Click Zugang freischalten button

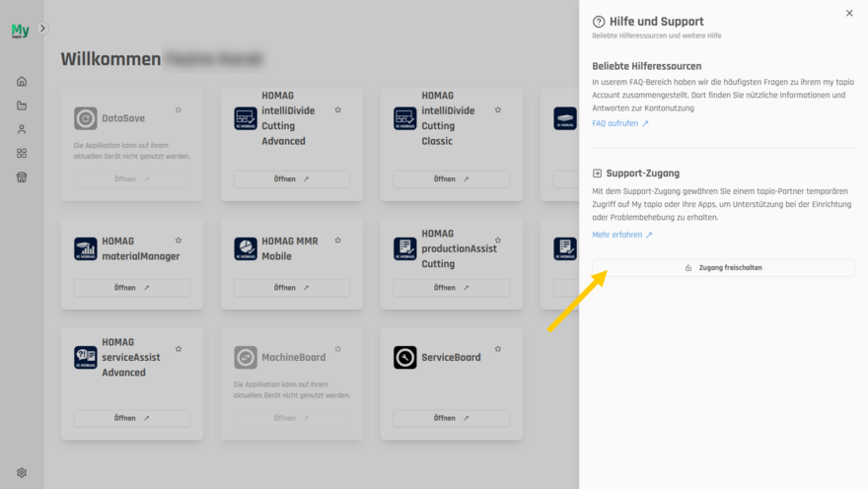[723, 268]
